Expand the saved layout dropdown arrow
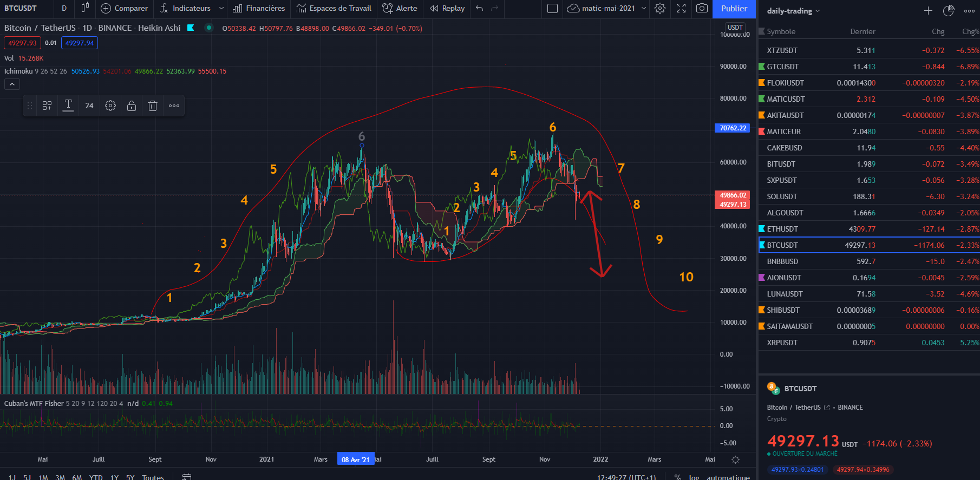 coord(644,8)
